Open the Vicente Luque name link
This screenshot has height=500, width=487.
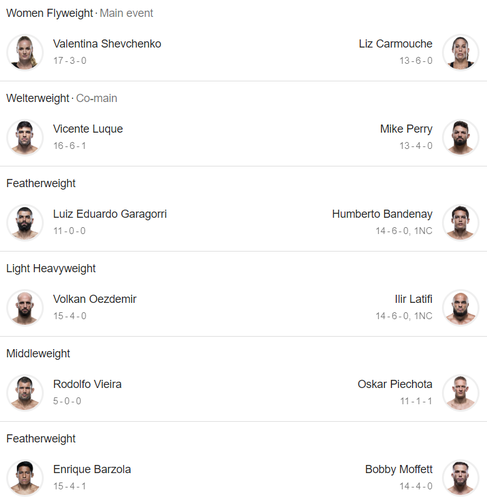pos(88,129)
